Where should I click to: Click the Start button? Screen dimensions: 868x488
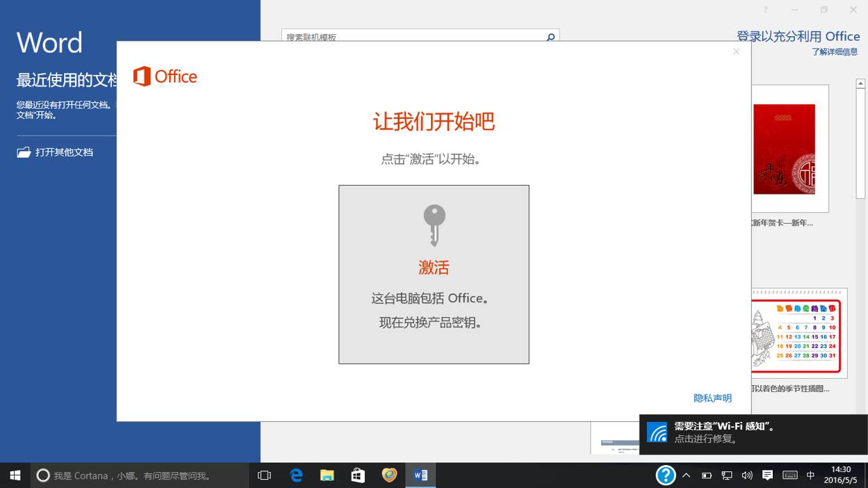coord(14,475)
